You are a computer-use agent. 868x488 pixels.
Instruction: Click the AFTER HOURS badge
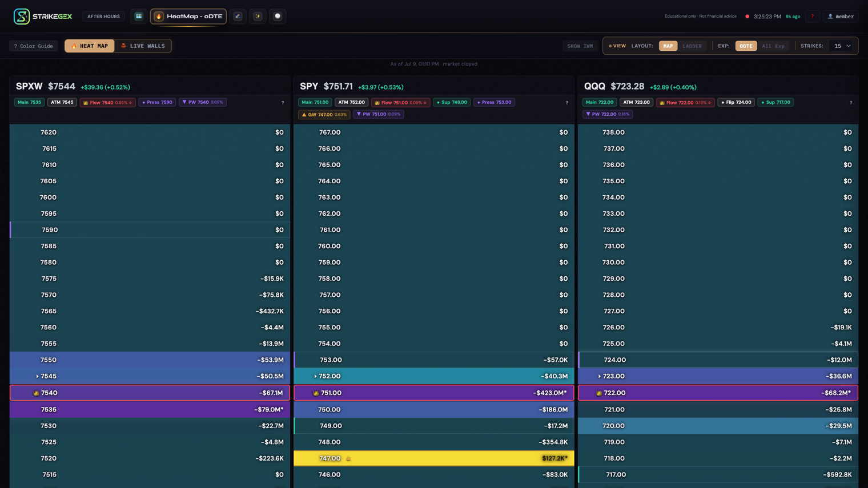pyautogui.click(x=103, y=17)
